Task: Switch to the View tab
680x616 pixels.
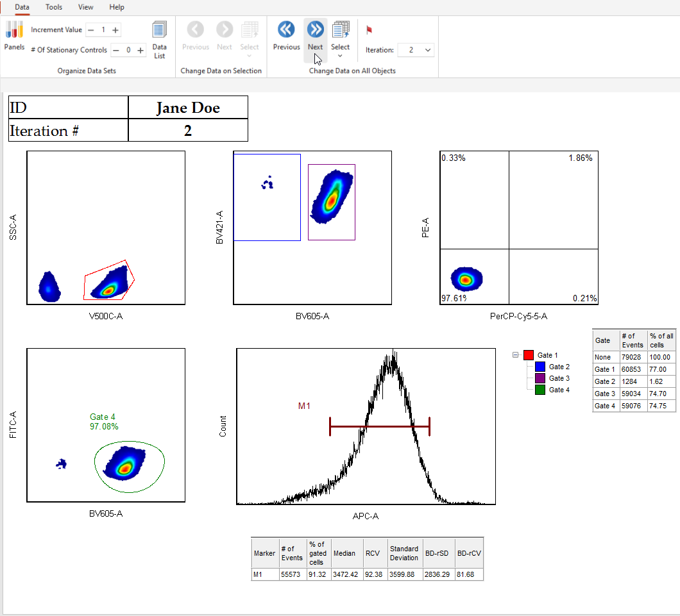Action: click(85, 7)
